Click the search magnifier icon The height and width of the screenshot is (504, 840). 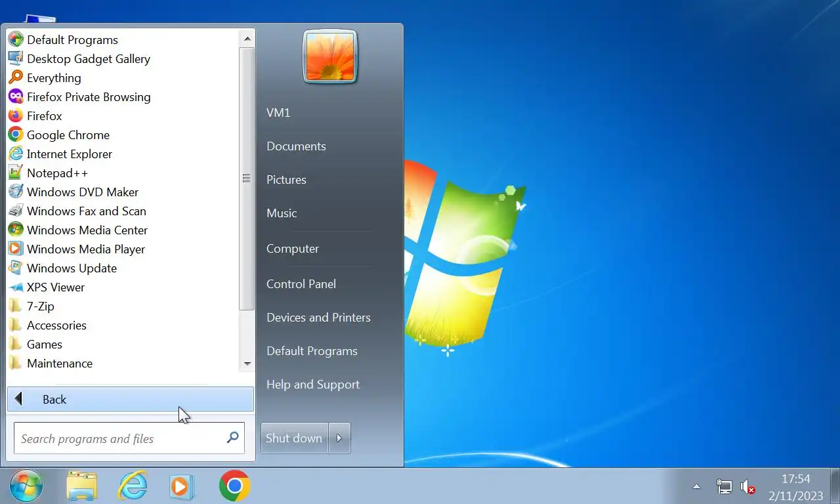pos(232,438)
